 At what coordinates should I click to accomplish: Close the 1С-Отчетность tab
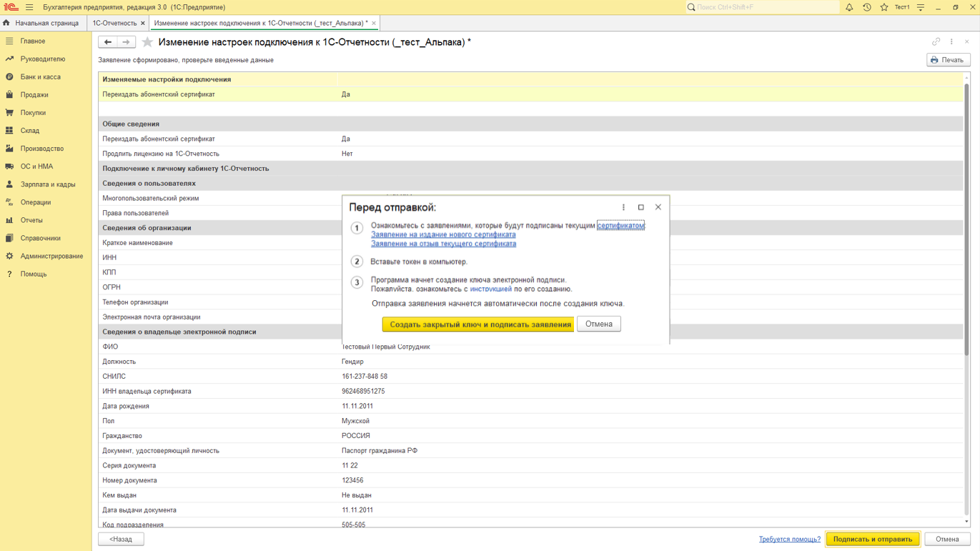tap(143, 24)
